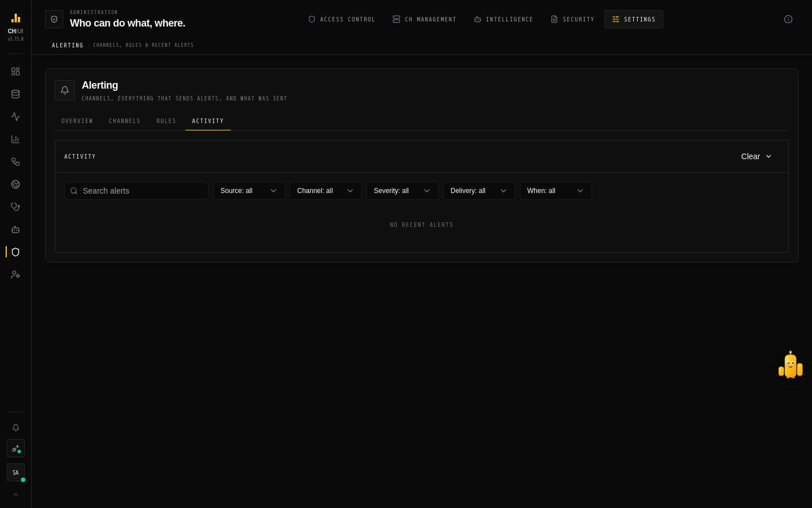Open the When: all dropdown
The width and height of the screenshot is (812, 508).
coord(556,191)
